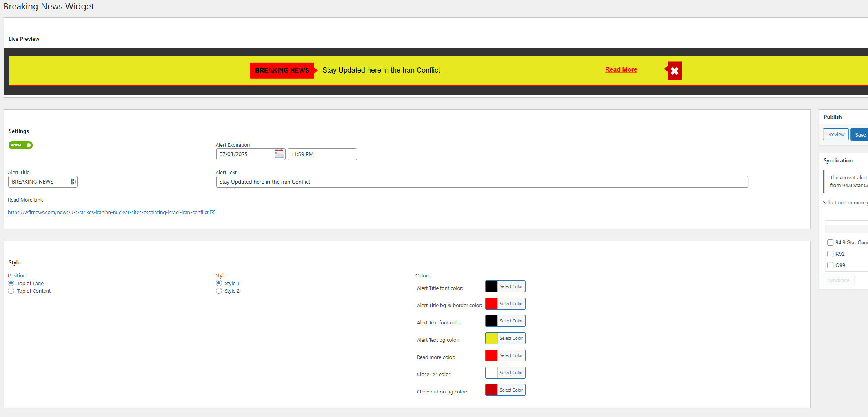This screenshot has width=868, height=417.
Task: Click the red Read more color swatch
Action: coord(491,355)
